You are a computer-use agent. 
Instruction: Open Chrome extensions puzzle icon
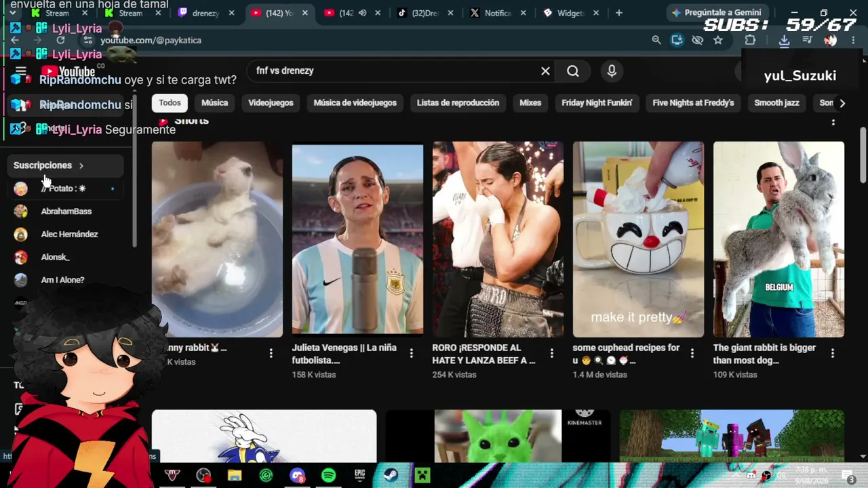tap(750, 40)
